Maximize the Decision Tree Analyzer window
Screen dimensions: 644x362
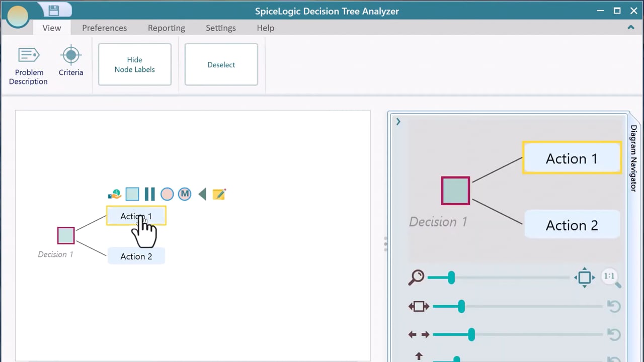[x=617, y=11]
